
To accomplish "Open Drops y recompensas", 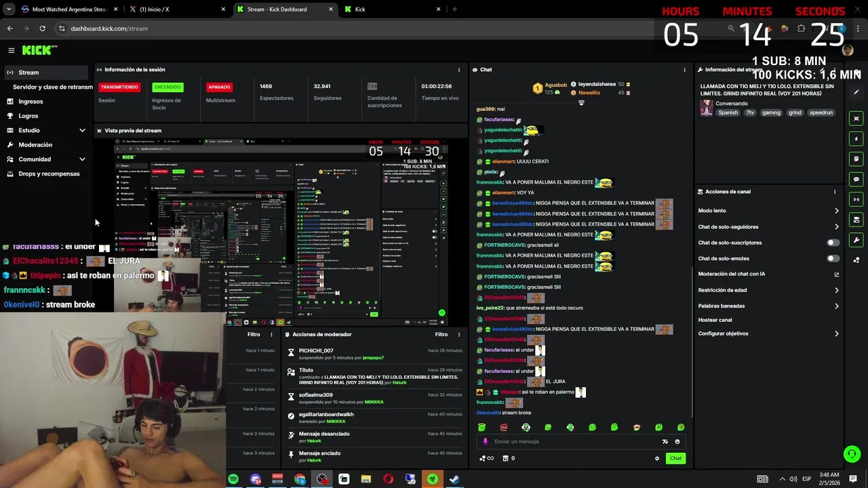I will 49,174.
